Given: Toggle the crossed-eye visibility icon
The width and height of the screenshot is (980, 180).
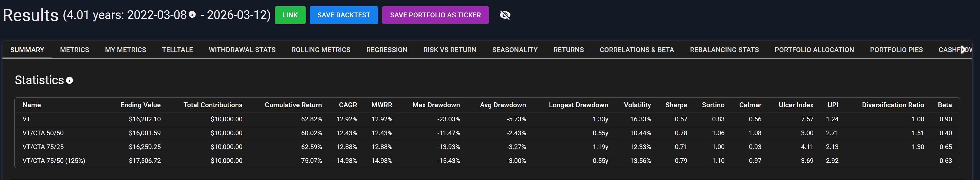Looking at the screenshot, I should (505, 15).
